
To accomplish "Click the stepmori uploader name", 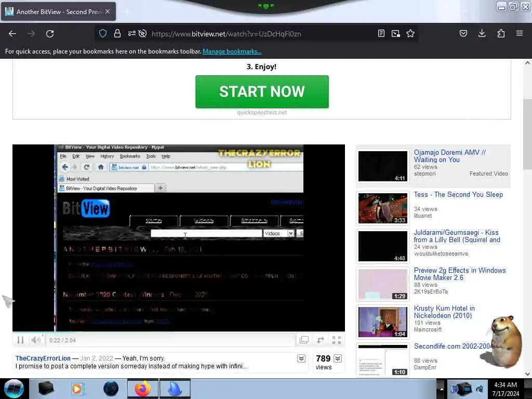I will 424,174.
